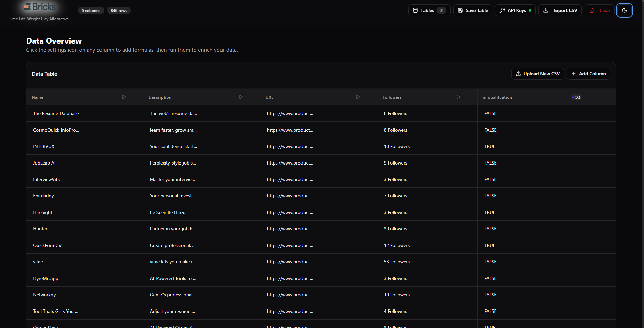Click the green API Keys status indicator
This screenshot has width=644, height=328.
(x=530, y=10)
